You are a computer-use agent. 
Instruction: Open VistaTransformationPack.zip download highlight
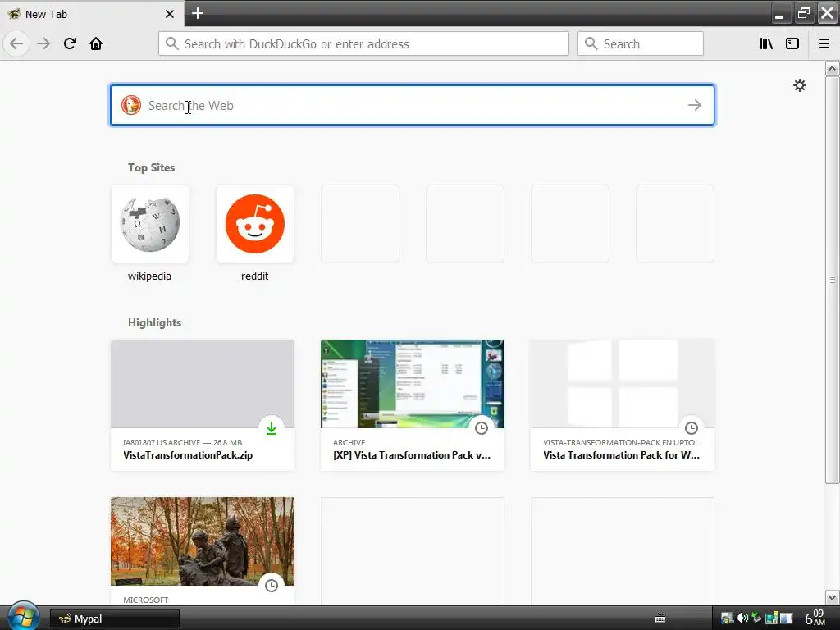pos(203,405)
